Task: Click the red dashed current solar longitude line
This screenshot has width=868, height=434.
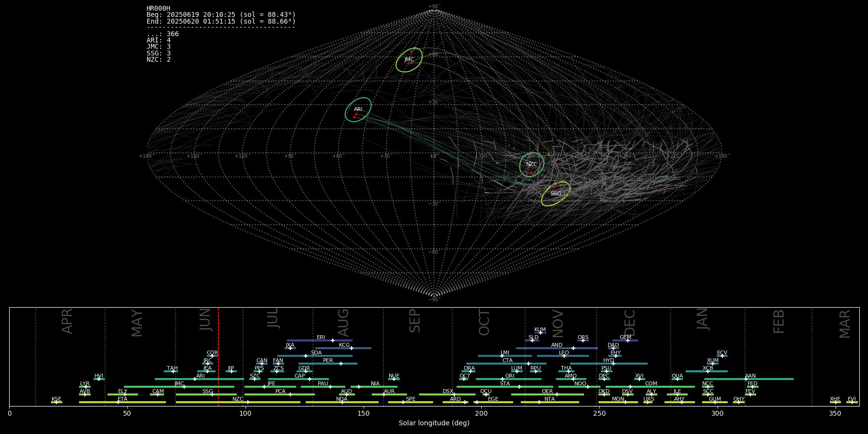Action: click(218, 357)
